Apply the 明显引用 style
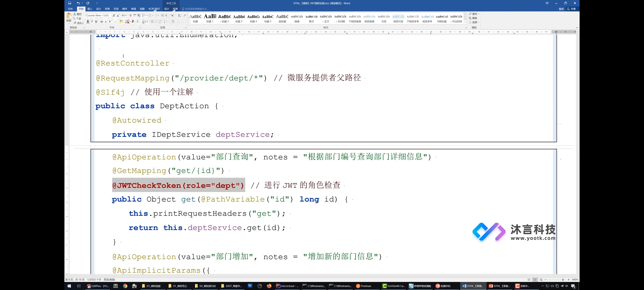The height and width of the screenshot is (290, 644). coord(398,18)
